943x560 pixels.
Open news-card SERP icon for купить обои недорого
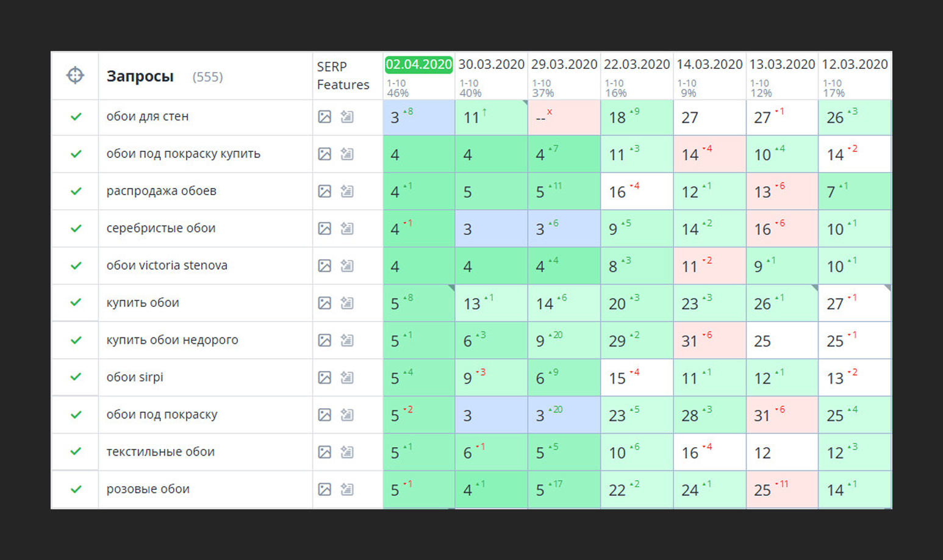[347, 340]
